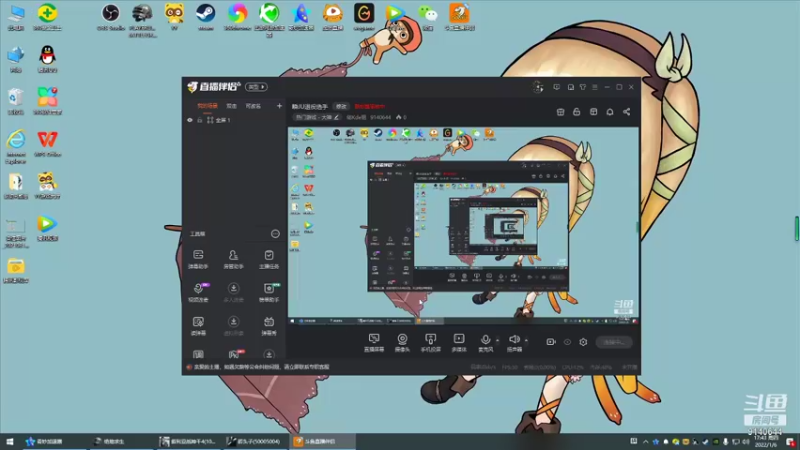Click room number 9140644 in header

pyautogui.click(x=381, y=117)
